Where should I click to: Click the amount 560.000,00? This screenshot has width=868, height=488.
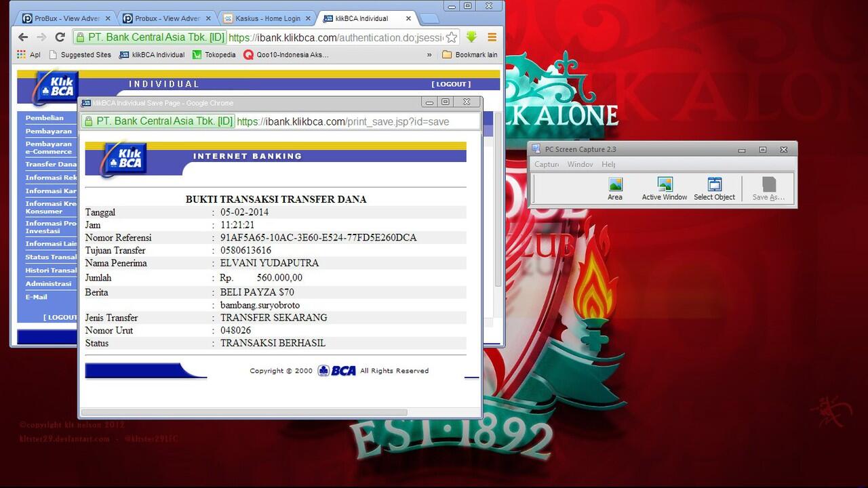[x=279, y=278]
